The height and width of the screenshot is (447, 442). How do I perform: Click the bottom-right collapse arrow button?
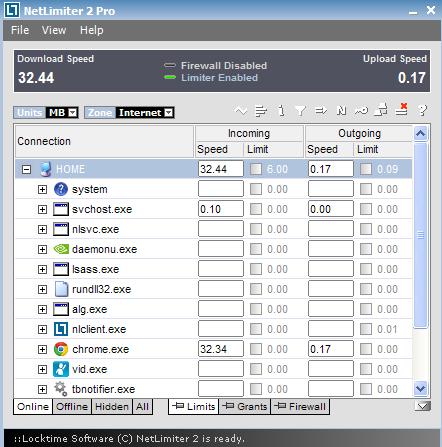pos(422,406)
